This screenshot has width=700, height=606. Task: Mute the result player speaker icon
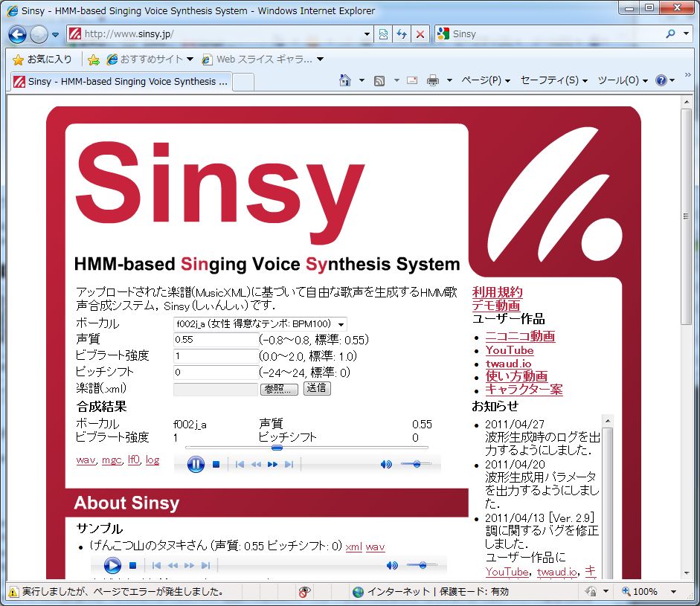(386, 464)
